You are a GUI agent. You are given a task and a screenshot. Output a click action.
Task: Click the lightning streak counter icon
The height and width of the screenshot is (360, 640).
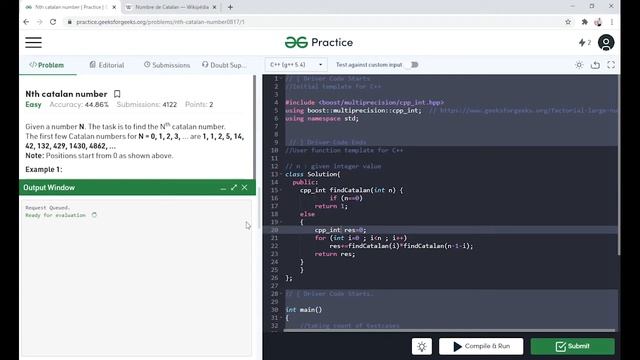coord(582,42)
